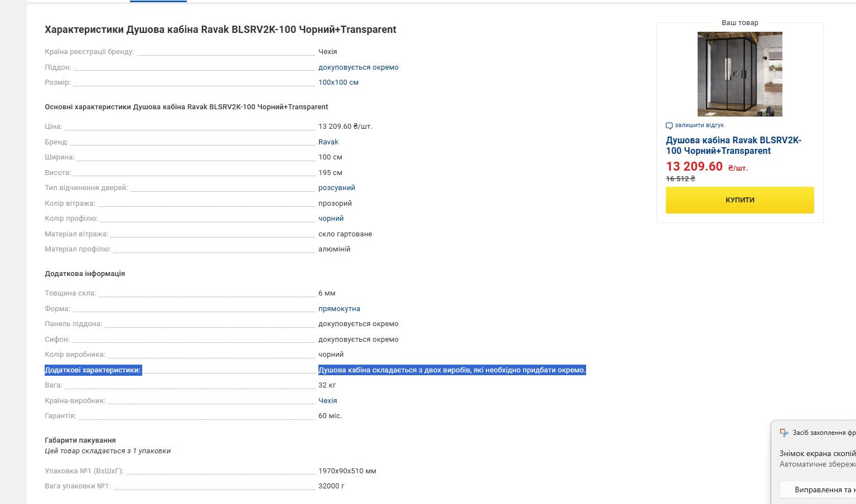Screen dimensions: 856x504
Task: Click the Матеріал вітража label
Action: tap(76, 234)
